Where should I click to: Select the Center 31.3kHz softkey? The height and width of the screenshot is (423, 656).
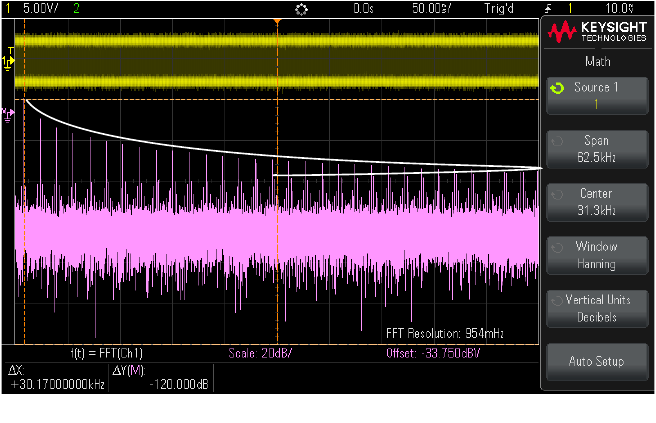click(x=597, y=202)
